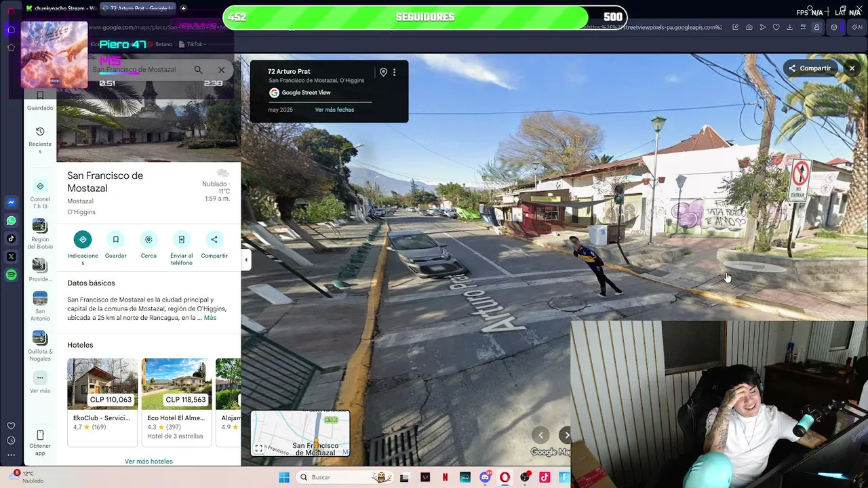Expand description with Más link
The height and width of the screenshot is (488, 868).
tap(210, 318)
